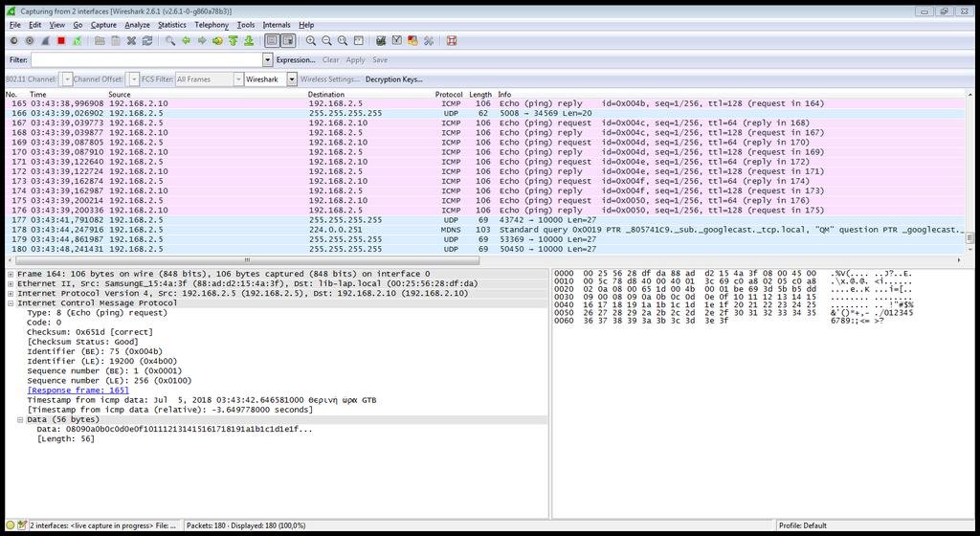The image size is (980, 536).
Task: Toggle auto scroll during live capture
Action: pos(287,40)
